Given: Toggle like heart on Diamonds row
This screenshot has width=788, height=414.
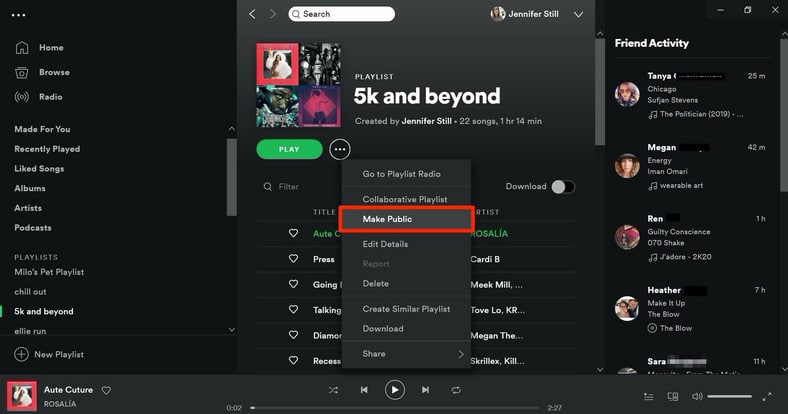Looking at the screenshot, I should (x=293, y=335).
